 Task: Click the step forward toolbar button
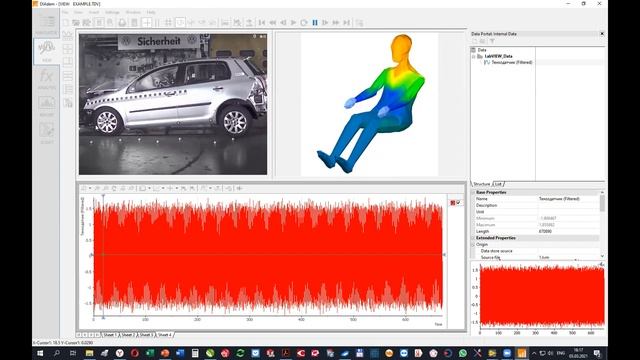(325, 22)
